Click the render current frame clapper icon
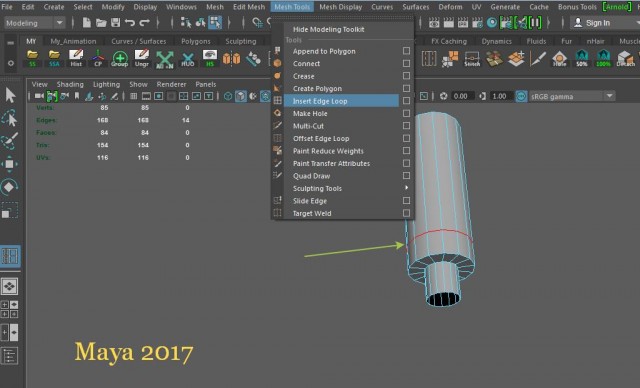Viewport: 640px width, 388px height. tap(449, 23)
